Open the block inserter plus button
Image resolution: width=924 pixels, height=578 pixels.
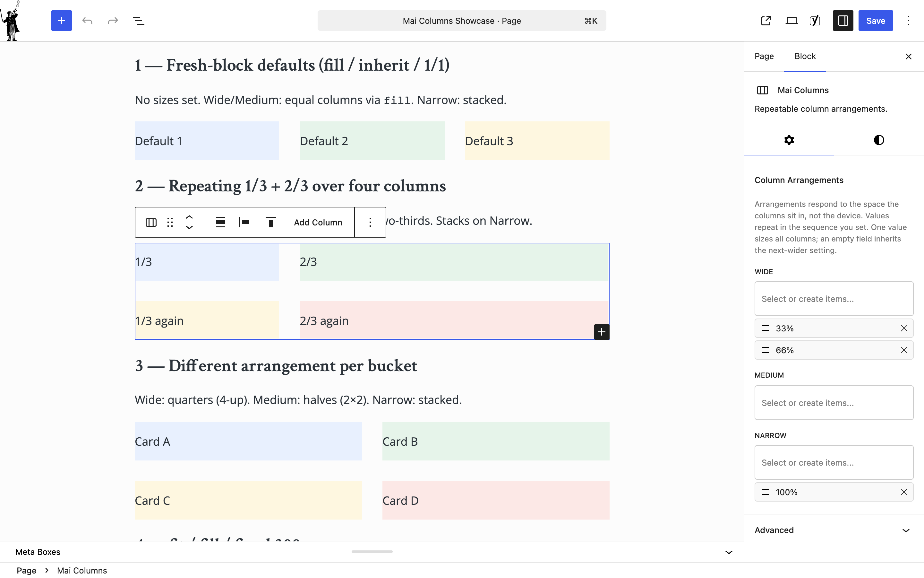62,21
